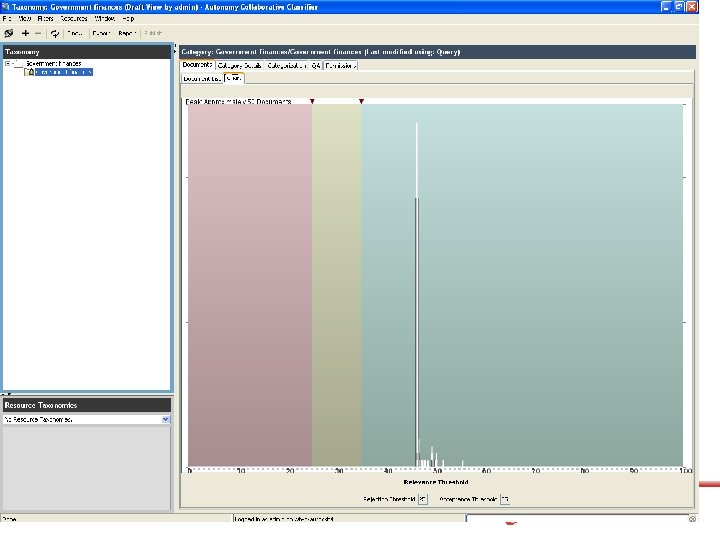This screenshot has width=720, height=540.
Task: Minimize the Collaborative Classifier window
Action: [666, 6]
